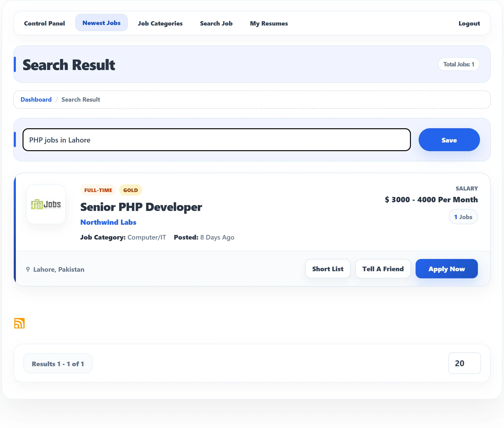Click the Tell A Friend button
The width and height of the screenshot is (504, 428).
(383, 269)
